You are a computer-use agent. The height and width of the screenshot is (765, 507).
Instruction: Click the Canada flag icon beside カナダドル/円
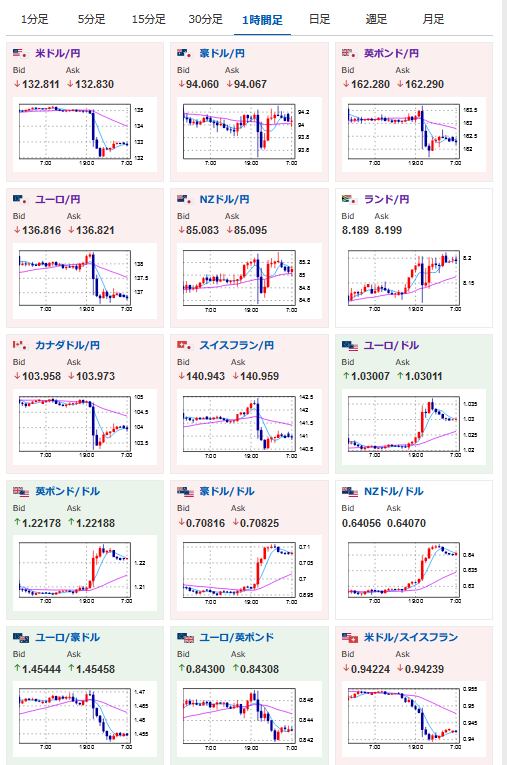click(x=20, y=345)
